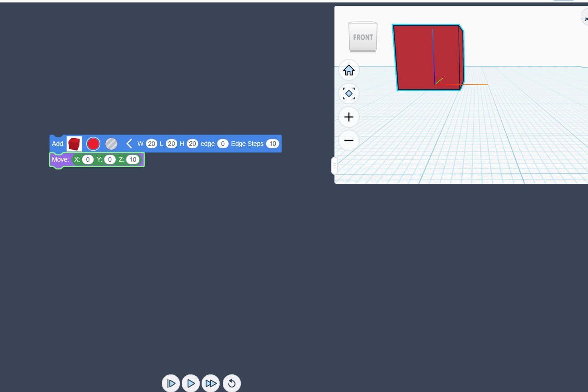Toggle the striped hole option
Screen dimensions: 588x392
(x=111, y=144)
